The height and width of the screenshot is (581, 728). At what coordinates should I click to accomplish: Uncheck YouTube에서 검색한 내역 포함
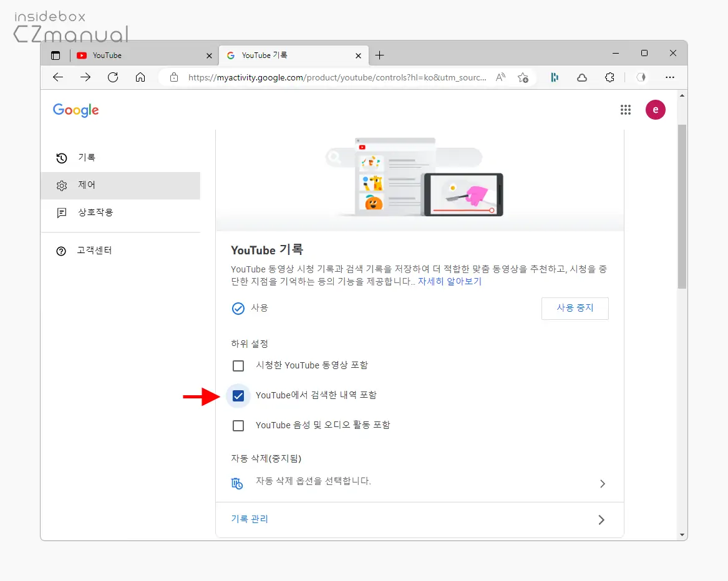[x=238, y=395]
